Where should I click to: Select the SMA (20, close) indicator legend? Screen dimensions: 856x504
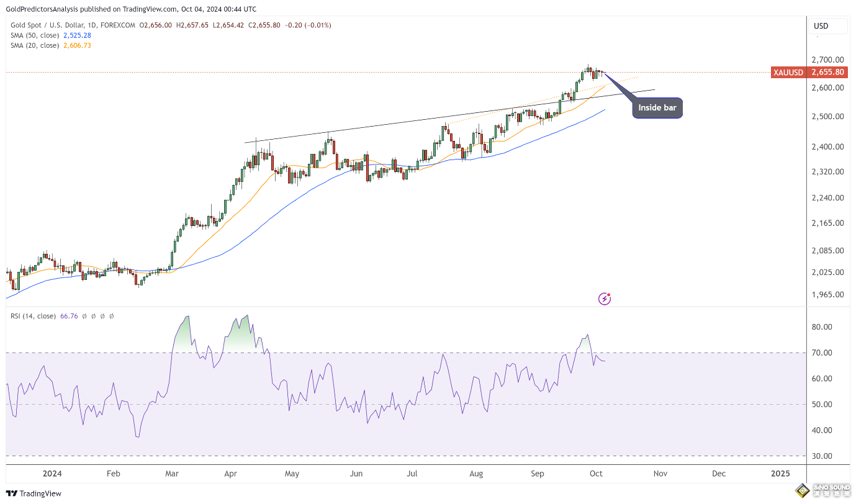click(x=35, y=45)
